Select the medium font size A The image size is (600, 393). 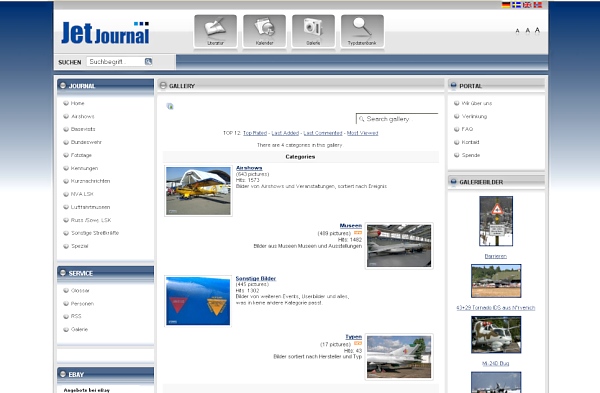[x=527, y=31]
